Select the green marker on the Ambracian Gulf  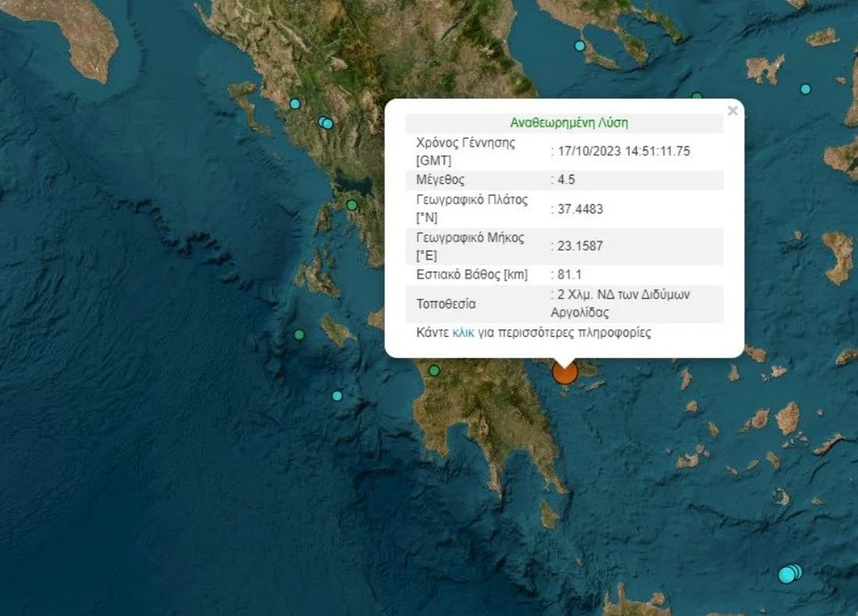click(x=352, y=205)
